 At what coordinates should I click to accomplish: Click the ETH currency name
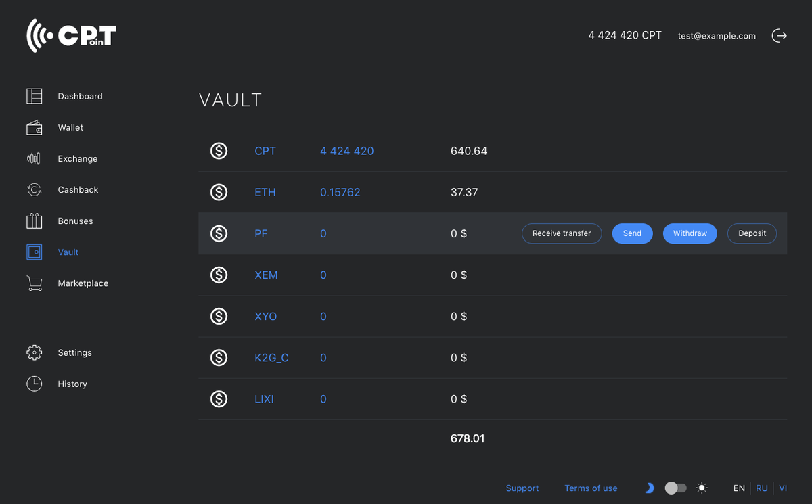click(x=265, y=192)
